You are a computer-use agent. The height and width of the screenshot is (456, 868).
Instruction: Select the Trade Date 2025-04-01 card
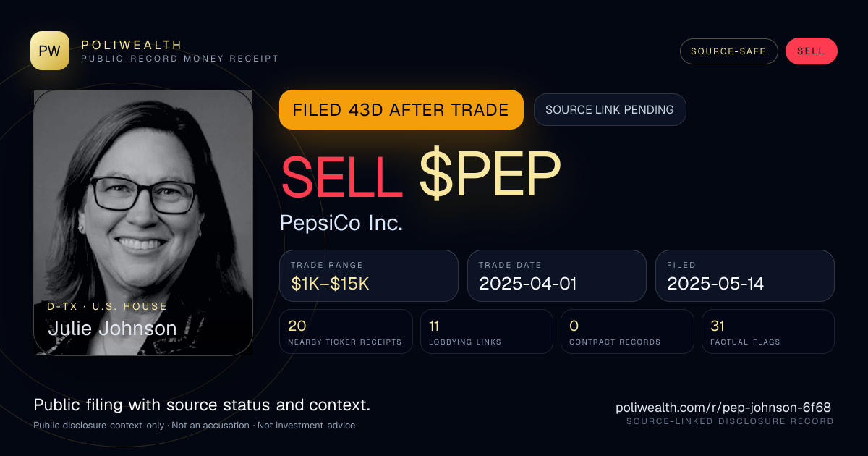pyautogui.click(x=557, y=276)
